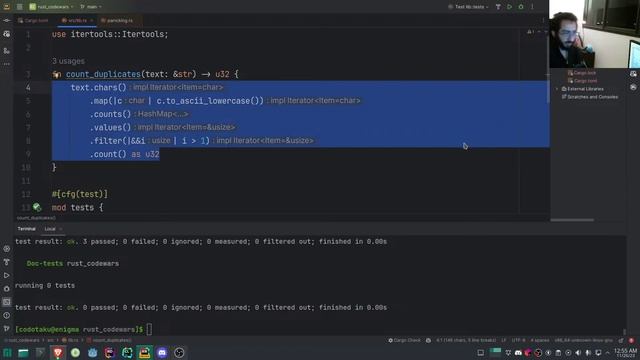Open the Problems tool window icon

click(7, 315)
